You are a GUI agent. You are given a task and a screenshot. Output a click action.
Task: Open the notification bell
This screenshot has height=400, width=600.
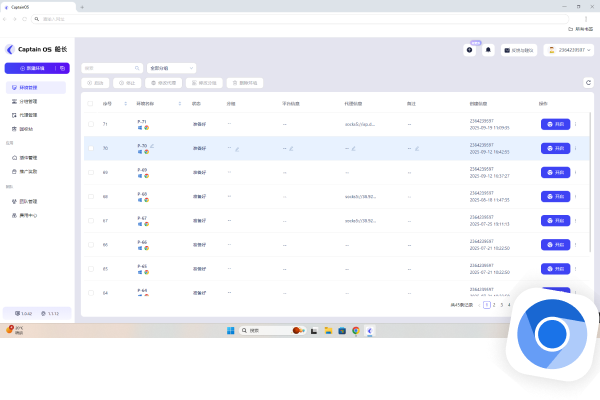coord(489,49)
